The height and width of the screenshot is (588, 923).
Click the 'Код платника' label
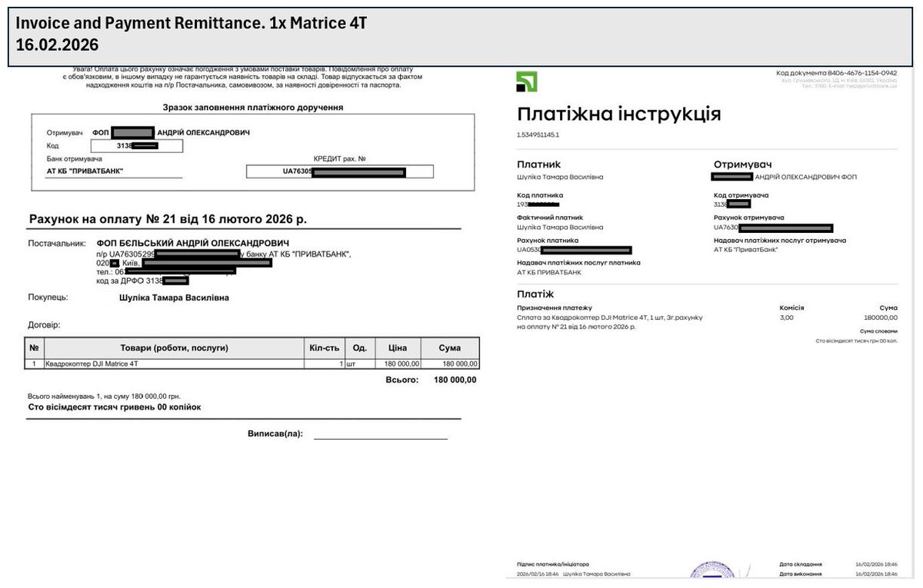click(x=540, y=195)
